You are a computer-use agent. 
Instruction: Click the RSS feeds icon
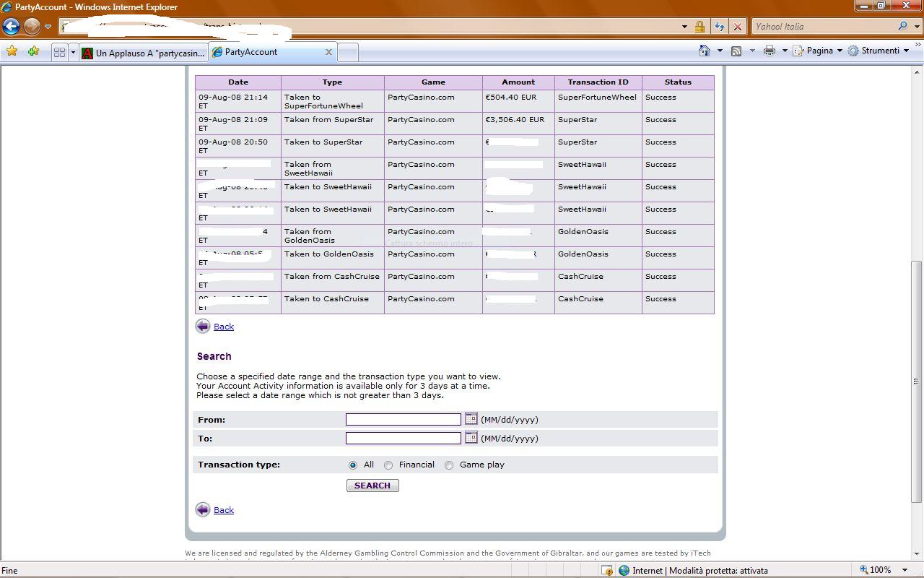736,51
